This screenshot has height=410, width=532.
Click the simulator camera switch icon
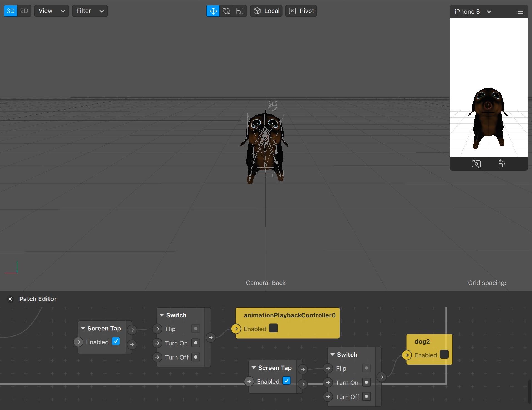coord(476,164)
